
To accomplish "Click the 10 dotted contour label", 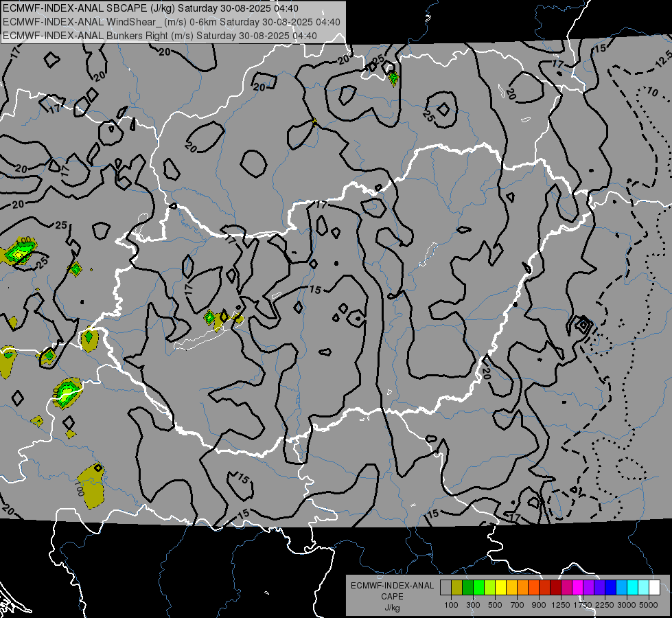I will point(652,92).
